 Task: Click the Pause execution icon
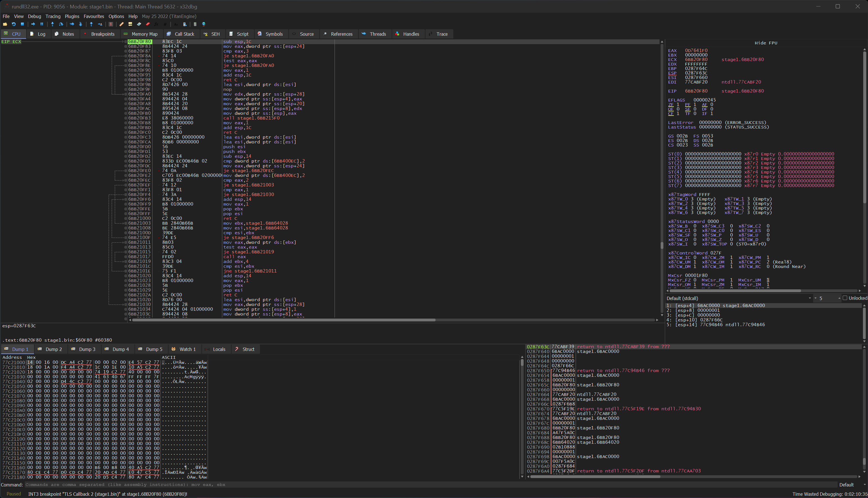tap(42, 24)
